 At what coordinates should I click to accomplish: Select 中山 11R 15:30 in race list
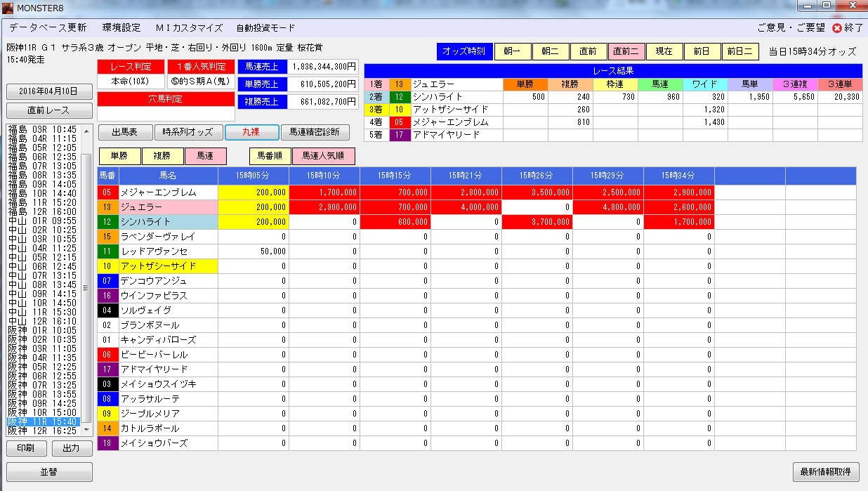tap(42, 311)
